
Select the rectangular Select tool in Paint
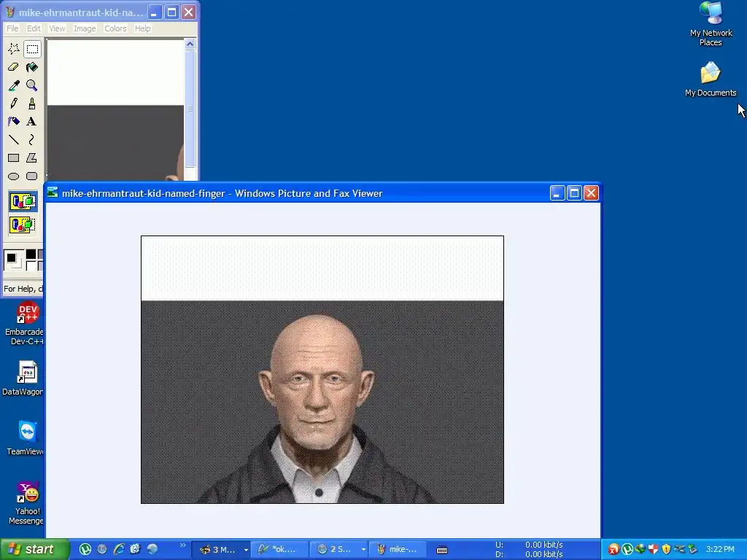[32, 49]
